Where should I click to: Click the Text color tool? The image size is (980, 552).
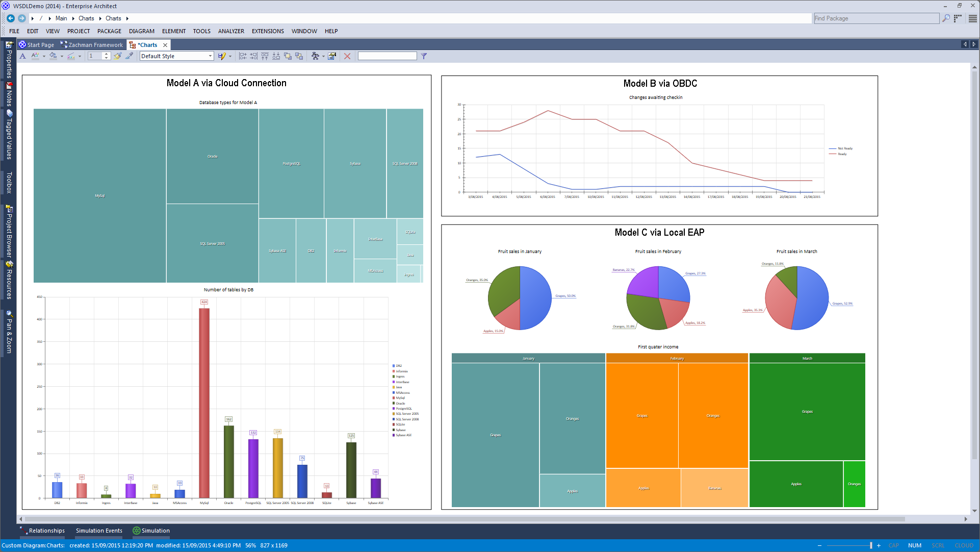22,56
